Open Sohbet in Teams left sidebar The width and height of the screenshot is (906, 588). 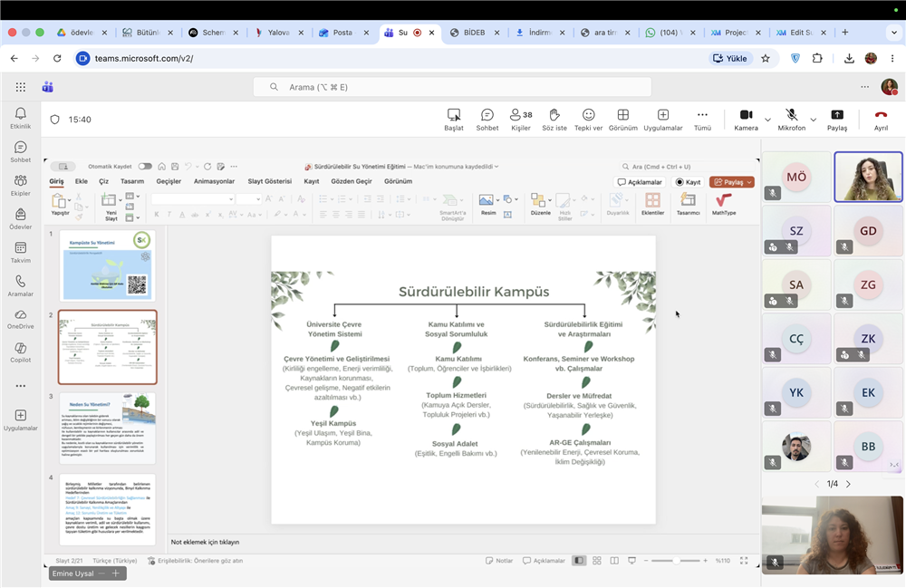click(20, 152)
